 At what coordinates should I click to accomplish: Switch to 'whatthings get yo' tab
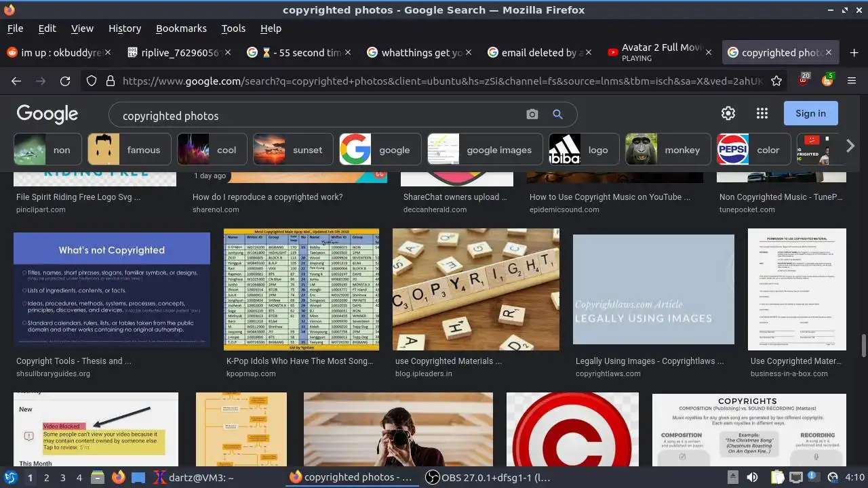(419, 52)
